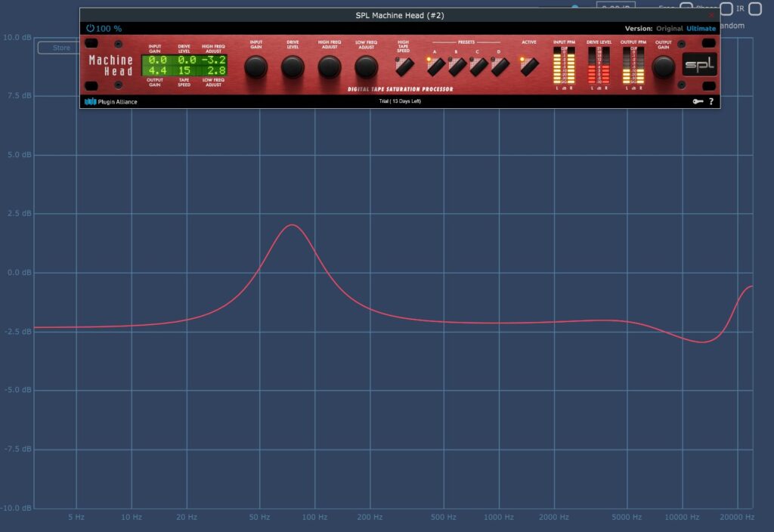Click the Plugin Alliance logo
774x532 pixels.
110,101
